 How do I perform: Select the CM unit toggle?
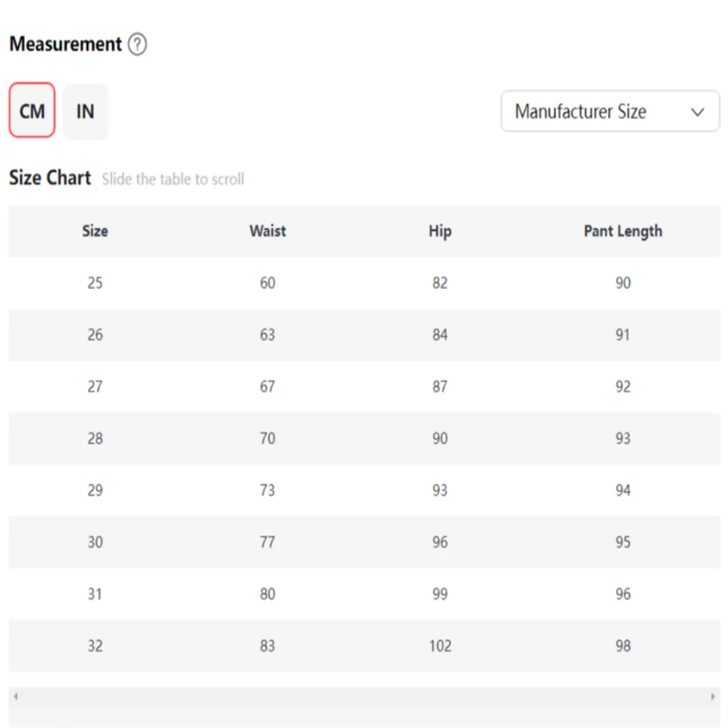tap(32, 111)
